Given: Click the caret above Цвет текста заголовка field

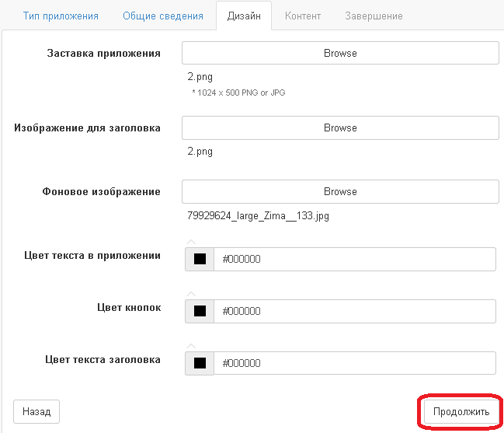Looking at the screenshot, I should tap(191, 346).
